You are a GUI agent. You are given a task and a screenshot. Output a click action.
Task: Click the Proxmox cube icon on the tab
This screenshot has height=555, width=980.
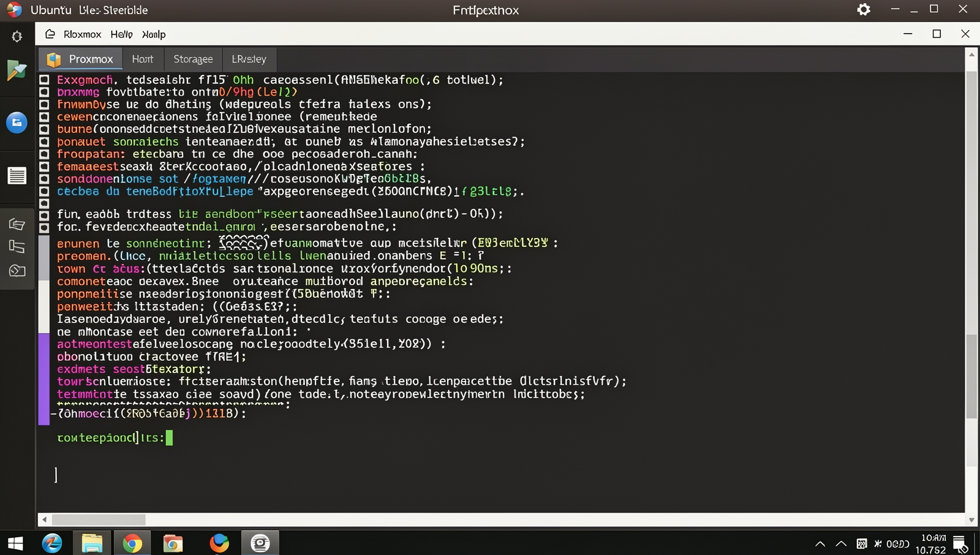54,59
